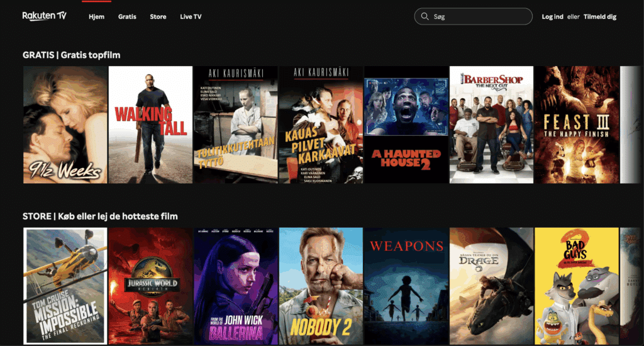Viewport: 644px width, 346px height.
Task: Go to the Store tab
Action: (158, 16)
